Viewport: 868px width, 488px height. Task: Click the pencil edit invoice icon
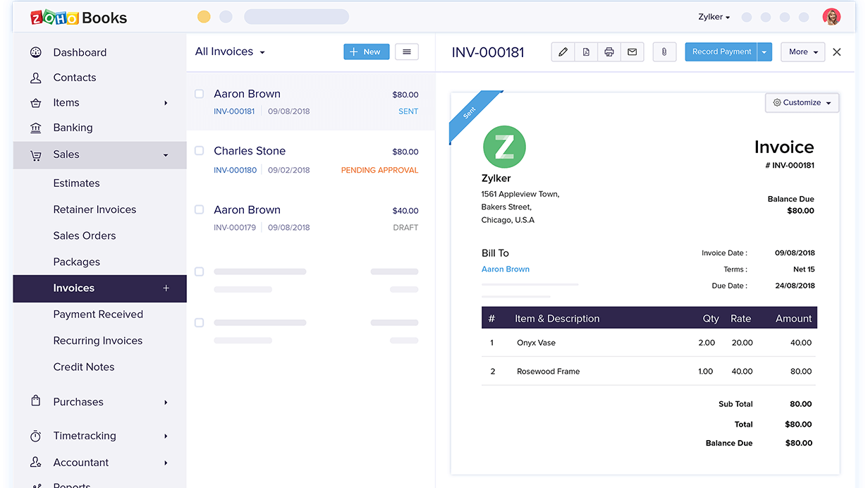[563, 52]
